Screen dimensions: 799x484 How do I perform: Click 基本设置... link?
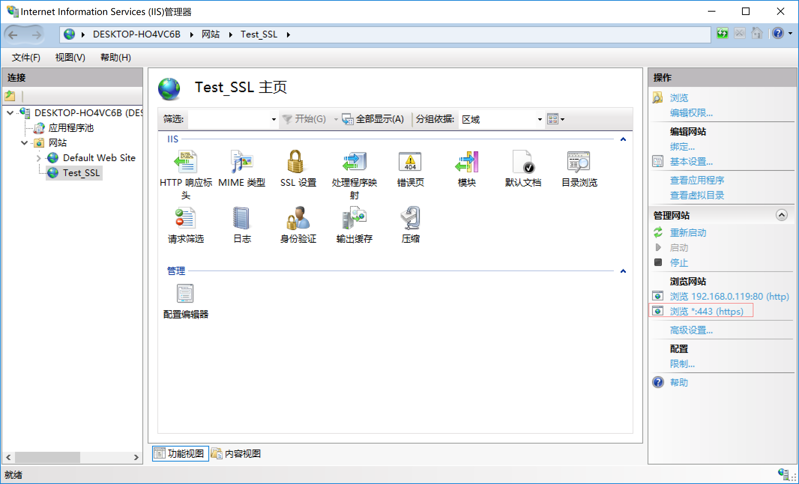[691, 162]
